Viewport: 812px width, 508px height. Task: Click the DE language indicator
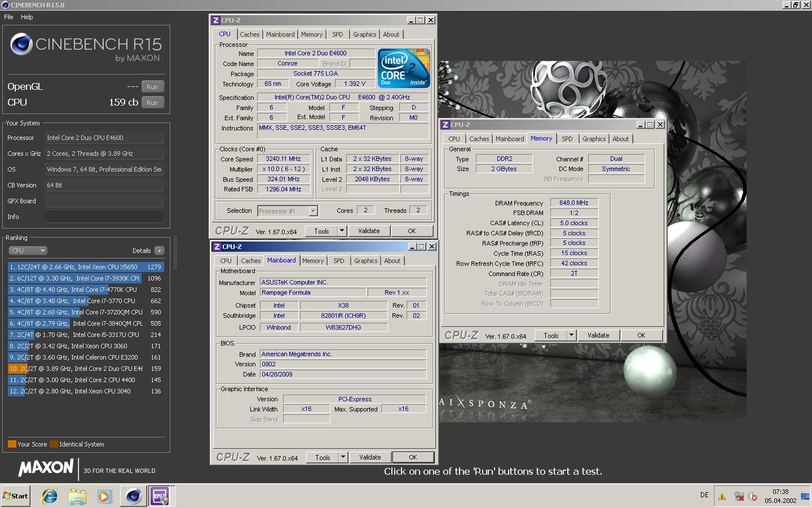point(704,495)
